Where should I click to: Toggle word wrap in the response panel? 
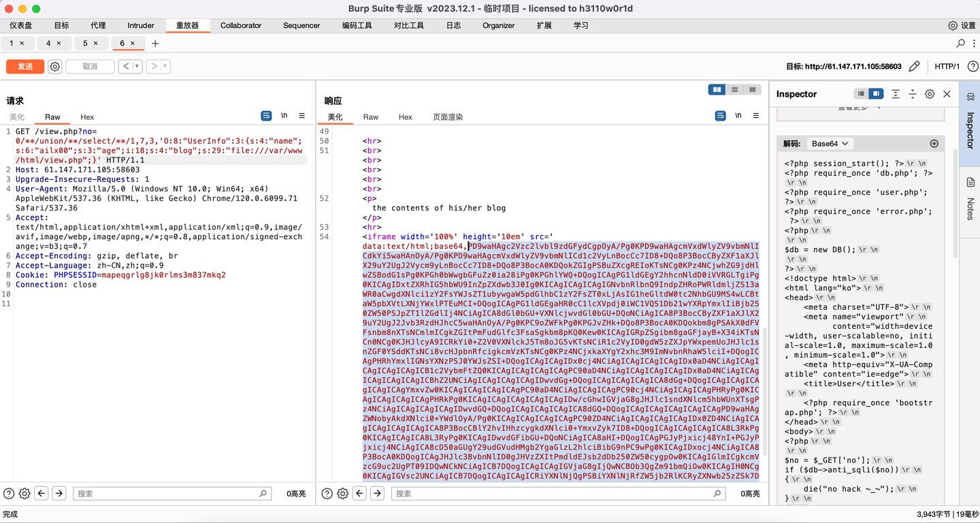pyautogui.click(x=720, y=116)
